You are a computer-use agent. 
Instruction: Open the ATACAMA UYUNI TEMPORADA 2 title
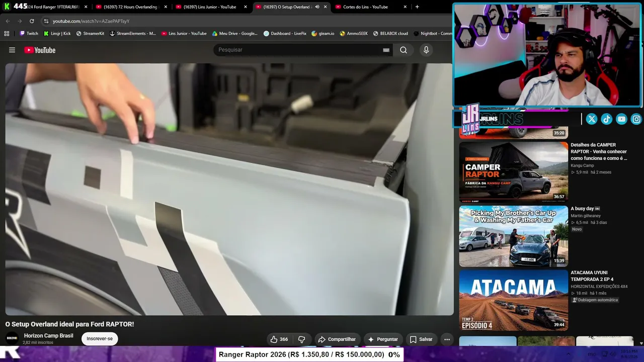[592, 276]
